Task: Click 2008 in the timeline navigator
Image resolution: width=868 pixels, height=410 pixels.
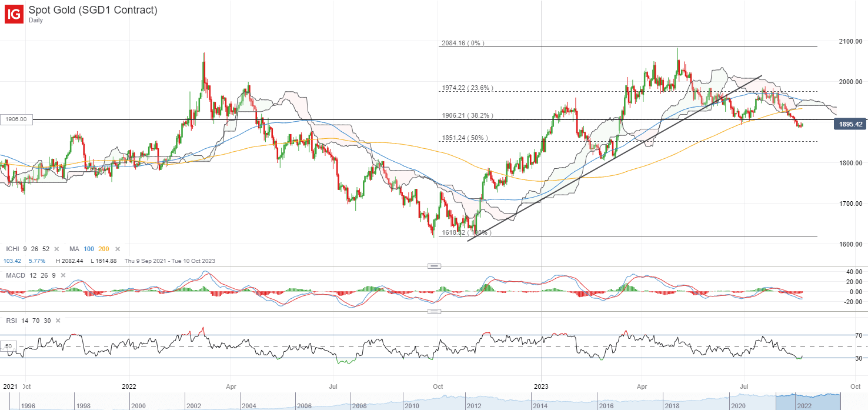Action: point(359,406)
